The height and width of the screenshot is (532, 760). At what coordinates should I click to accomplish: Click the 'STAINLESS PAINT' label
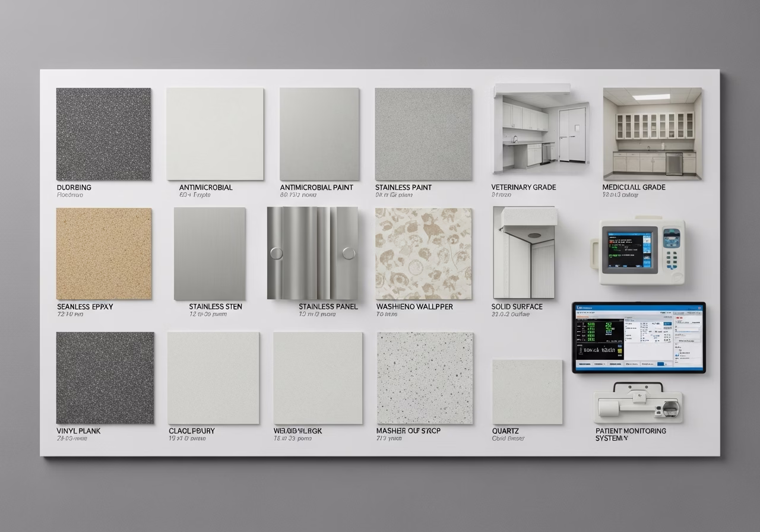pyautogui.click(x=402, y=187)
